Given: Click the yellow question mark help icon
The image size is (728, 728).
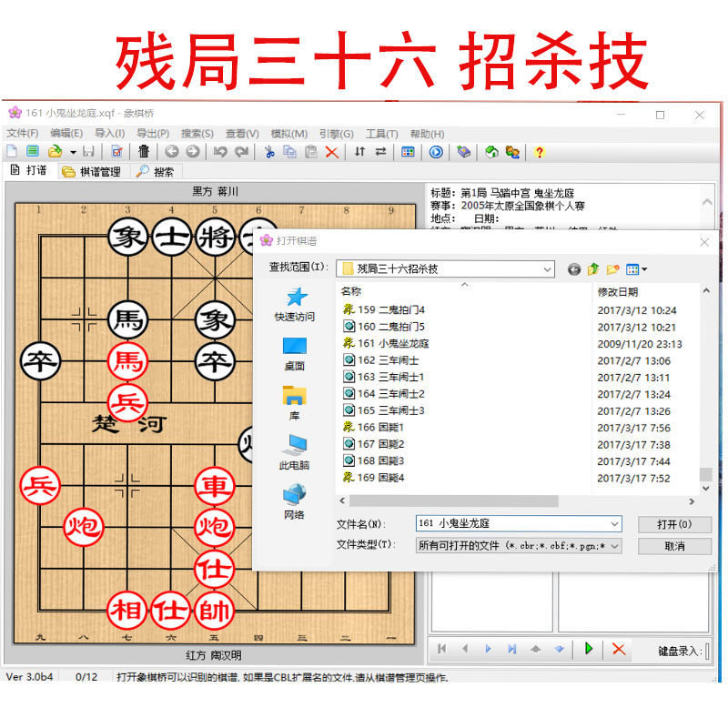Looking at the screenshot, I should [539, 152].
